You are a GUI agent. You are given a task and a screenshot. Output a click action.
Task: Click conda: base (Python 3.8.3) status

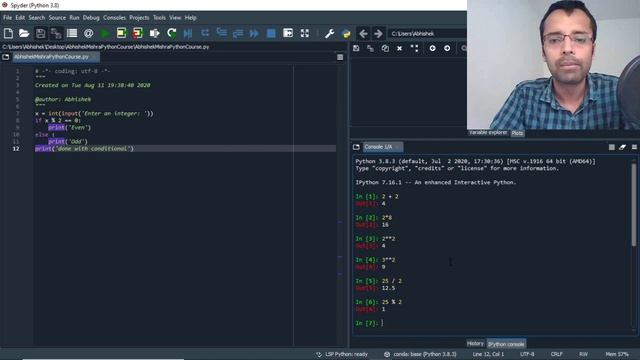[420, 354]
